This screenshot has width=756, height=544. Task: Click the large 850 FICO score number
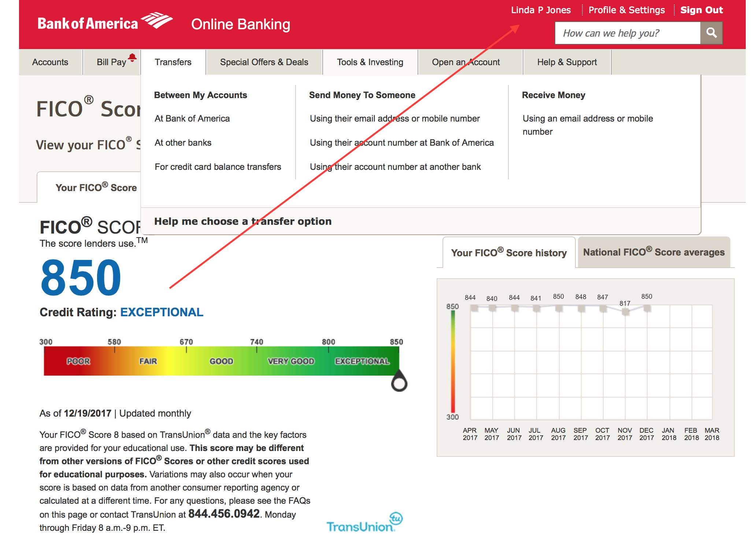coord(81,277)
